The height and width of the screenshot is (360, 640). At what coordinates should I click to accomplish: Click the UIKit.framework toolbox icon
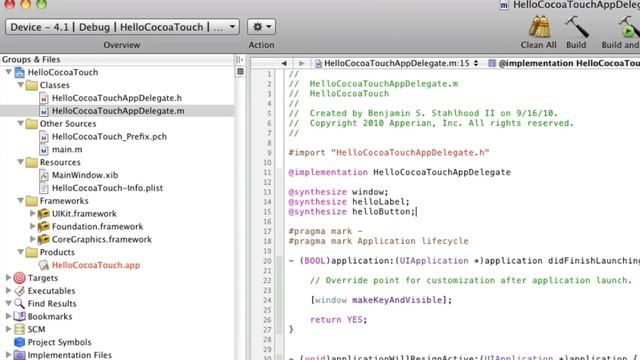43,213
